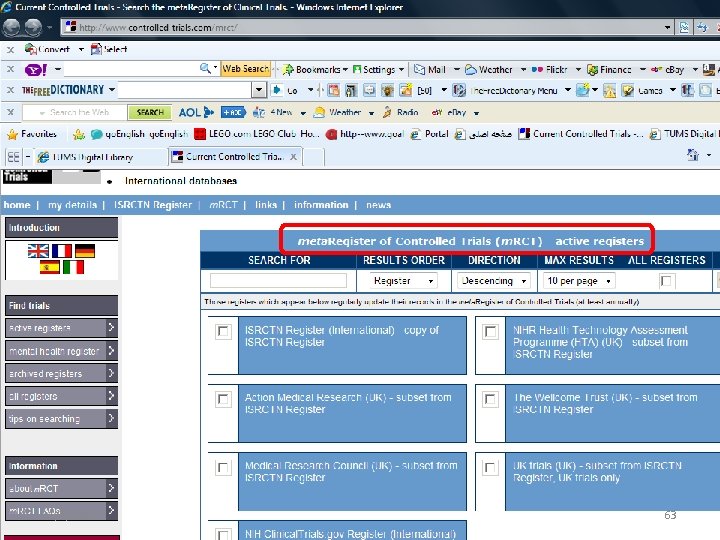Select the Italian flag language
The width and height of the screenshot is (720, 540).
click(73, 267)
